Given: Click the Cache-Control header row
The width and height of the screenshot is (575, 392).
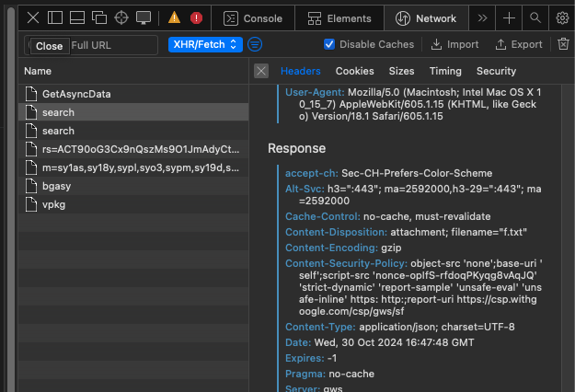Looking at the screenshot, I should tap(388, 216).
